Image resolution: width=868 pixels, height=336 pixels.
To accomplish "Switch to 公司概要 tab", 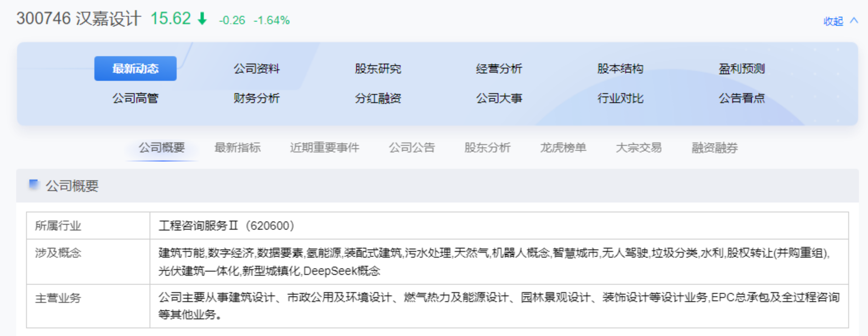I will click(x=162, y=147).
